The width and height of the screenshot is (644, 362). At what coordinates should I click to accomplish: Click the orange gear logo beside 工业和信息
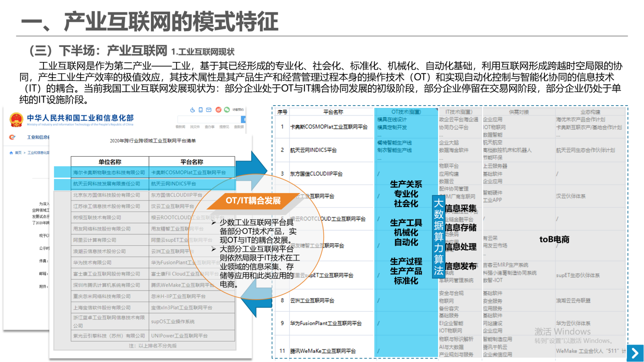point(12,137)
